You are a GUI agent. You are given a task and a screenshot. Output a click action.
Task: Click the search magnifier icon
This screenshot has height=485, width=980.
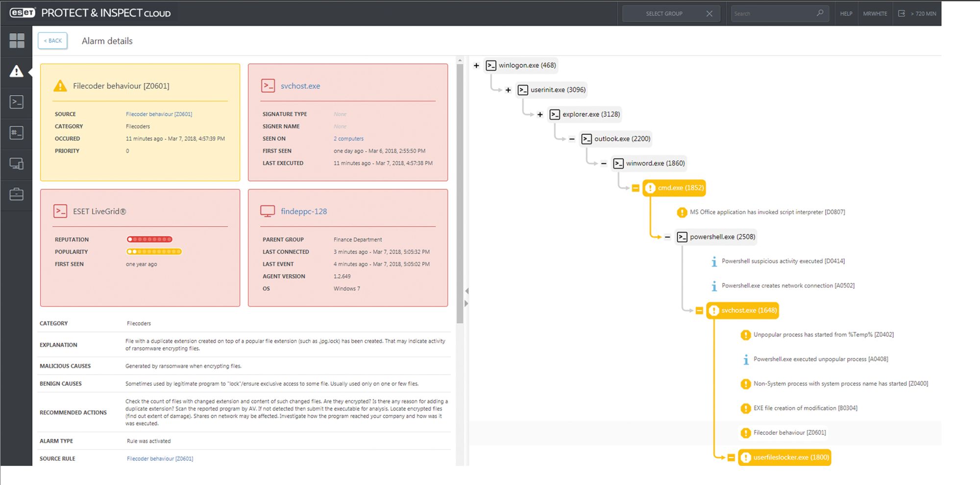[x=820, y=13]
